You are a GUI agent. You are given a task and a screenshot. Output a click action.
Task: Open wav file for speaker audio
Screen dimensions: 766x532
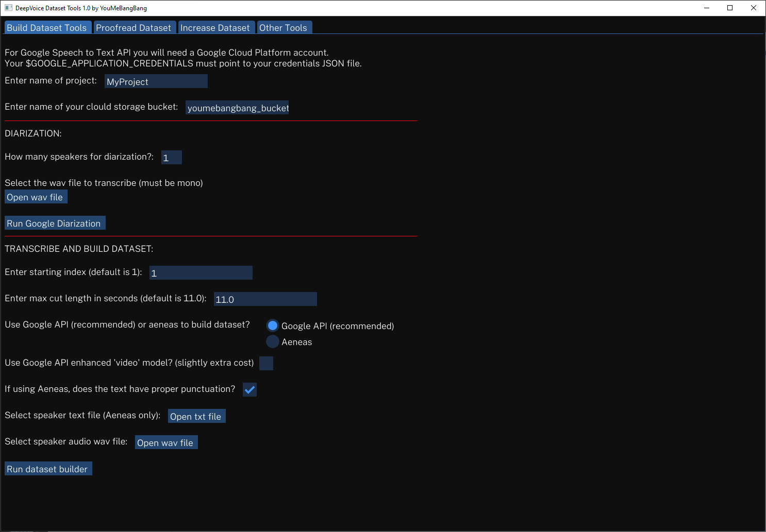click(x=166, y=442)
